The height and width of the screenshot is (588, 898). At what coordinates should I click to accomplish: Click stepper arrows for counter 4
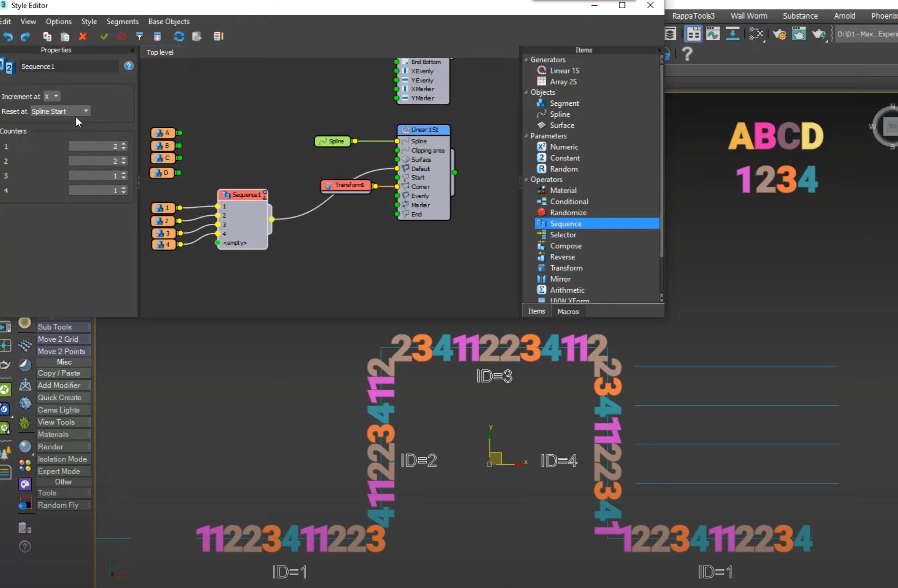coord(124,190)
